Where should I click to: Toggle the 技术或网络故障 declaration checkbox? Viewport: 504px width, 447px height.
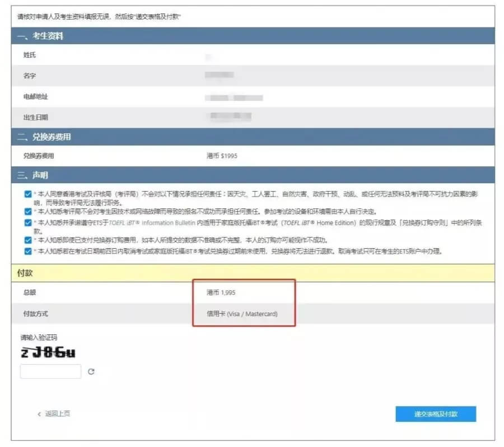click(28, 212)
